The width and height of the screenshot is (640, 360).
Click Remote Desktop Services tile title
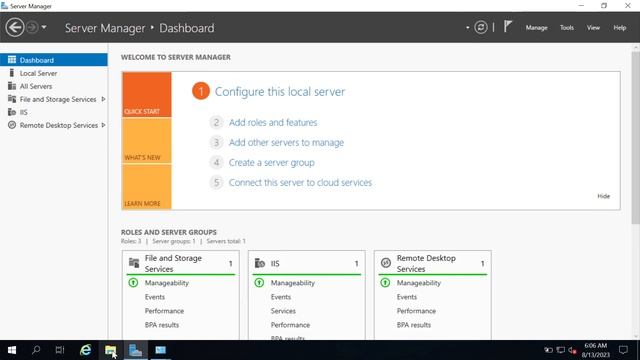[x=426, y=263]
